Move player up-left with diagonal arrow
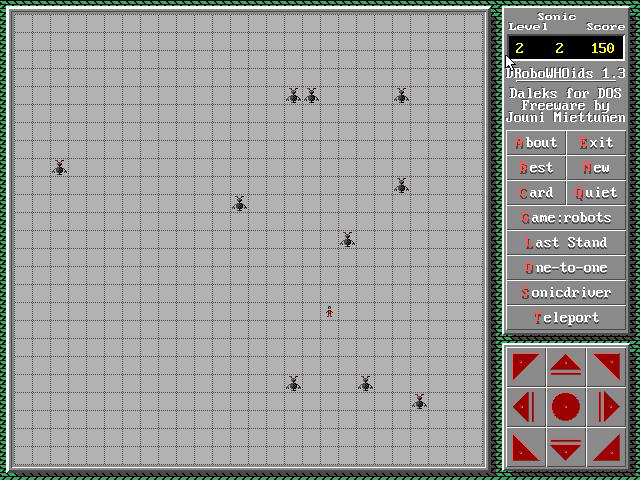The width and height of the screenshot is (640, 480). tap(526, 367)
